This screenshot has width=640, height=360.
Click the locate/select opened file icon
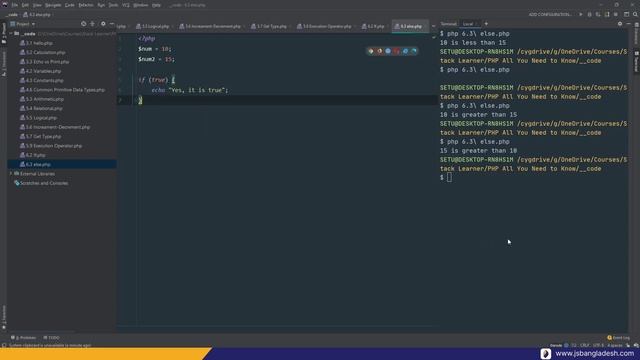pyautogui.click(x=84, y=24)
